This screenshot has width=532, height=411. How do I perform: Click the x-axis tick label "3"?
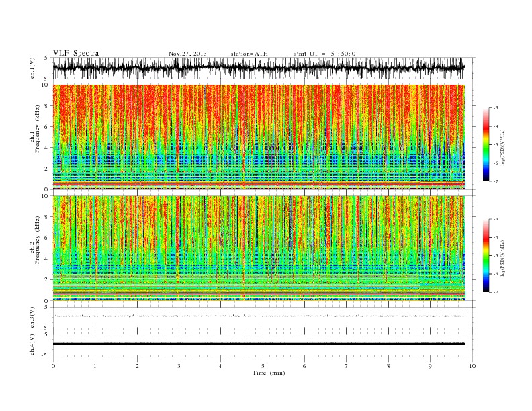pos(179,366)
